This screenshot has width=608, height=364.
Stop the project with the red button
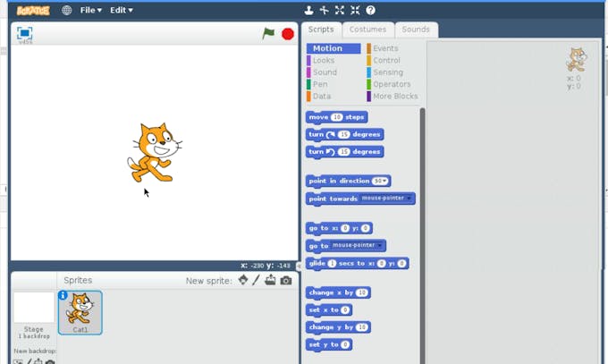coord(288,34)
